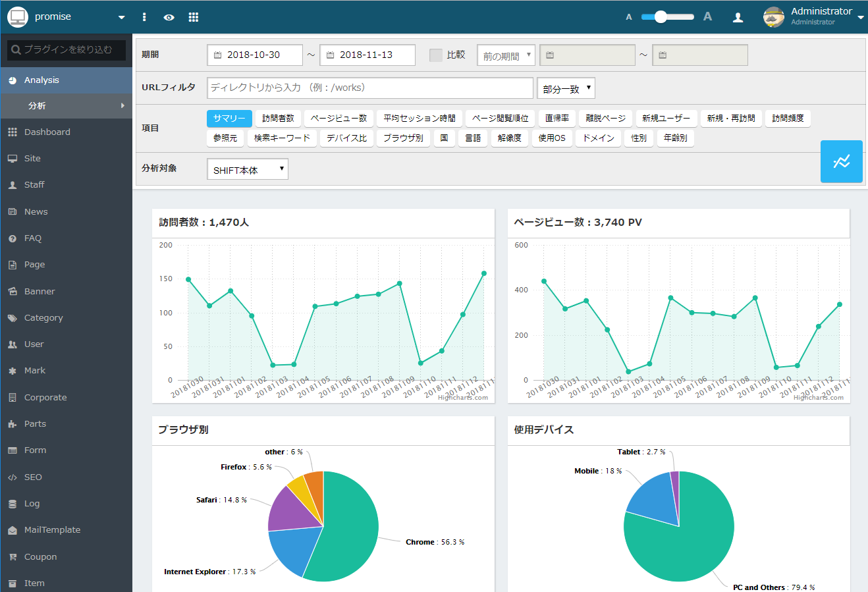Click the Highcharts.com link in visitors chart
868x592 pixels.
coord(463,398)
